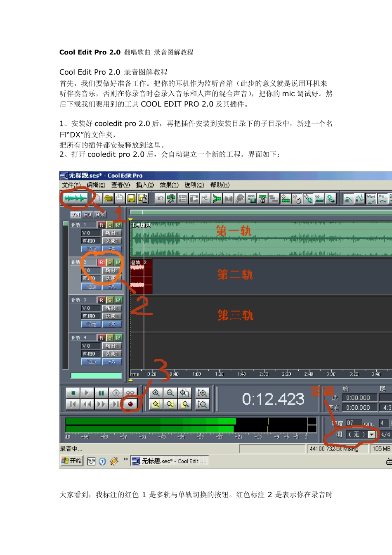Mute track 4 with its M button

click(x=118, y=338)
